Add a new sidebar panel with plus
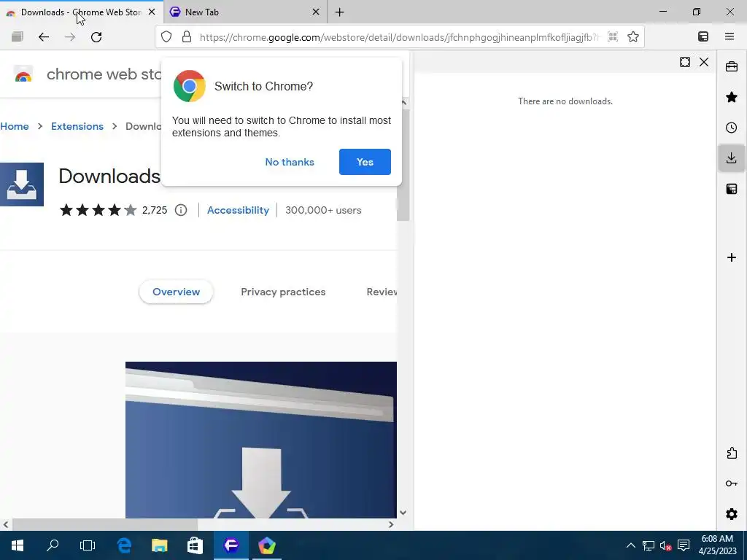This screenshot has height=560, width=747. coord(732,257)
